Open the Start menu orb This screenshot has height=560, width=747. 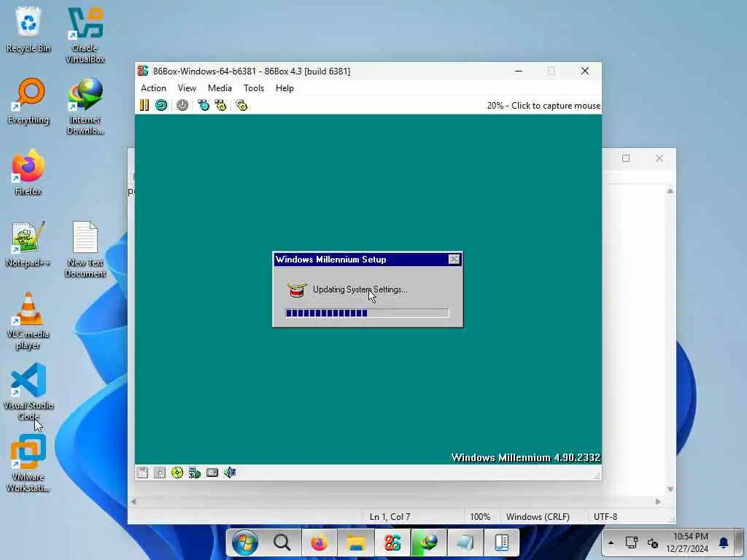coord(245,542)
